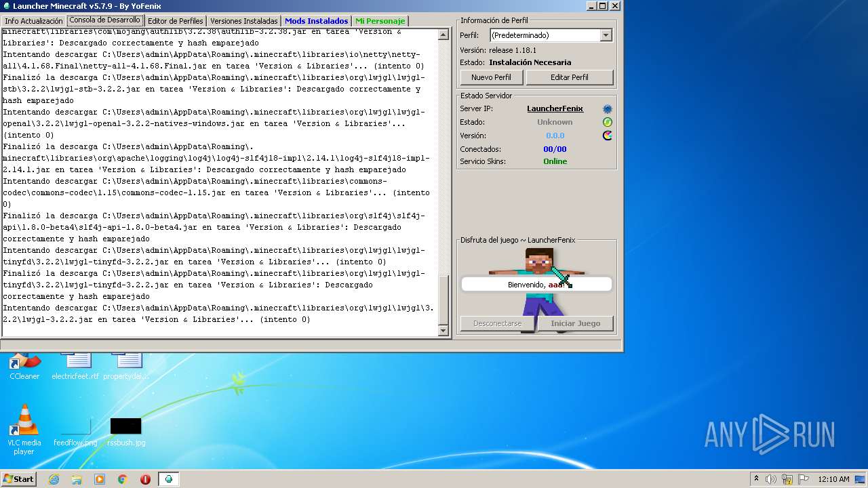Click the colorful wheel icon beside Versión
Image resolution: width=868 pixels, height=488 pixels.
pos(607,136)
